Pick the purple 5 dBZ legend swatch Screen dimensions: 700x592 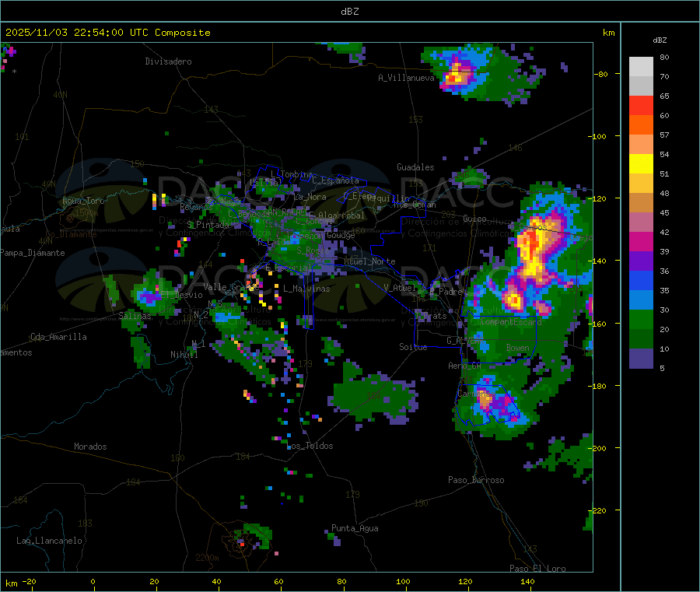641,359
